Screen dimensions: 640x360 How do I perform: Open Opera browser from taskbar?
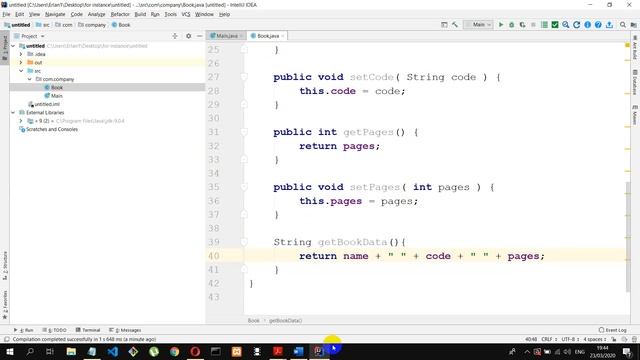pyautogui.click(x=195, y=351)
